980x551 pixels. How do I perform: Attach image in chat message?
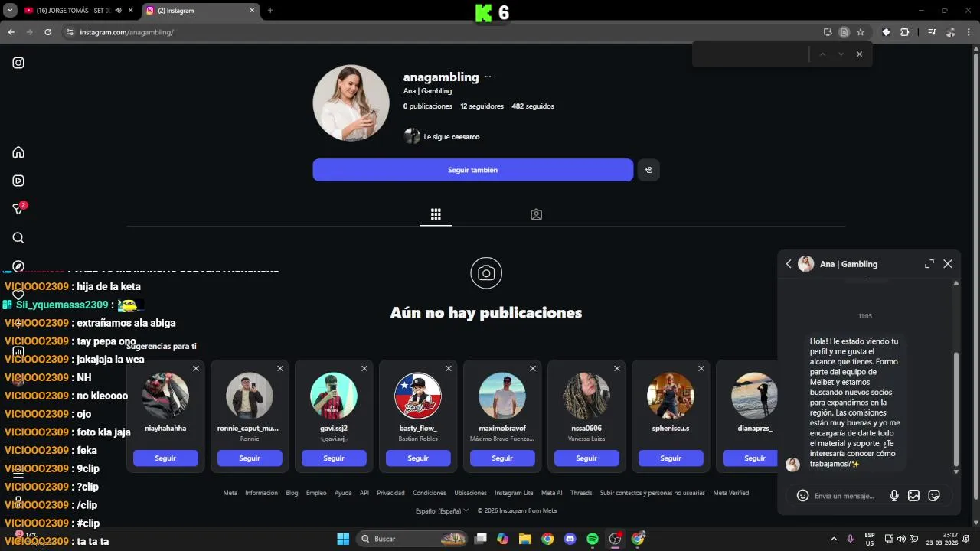[913, 496]
